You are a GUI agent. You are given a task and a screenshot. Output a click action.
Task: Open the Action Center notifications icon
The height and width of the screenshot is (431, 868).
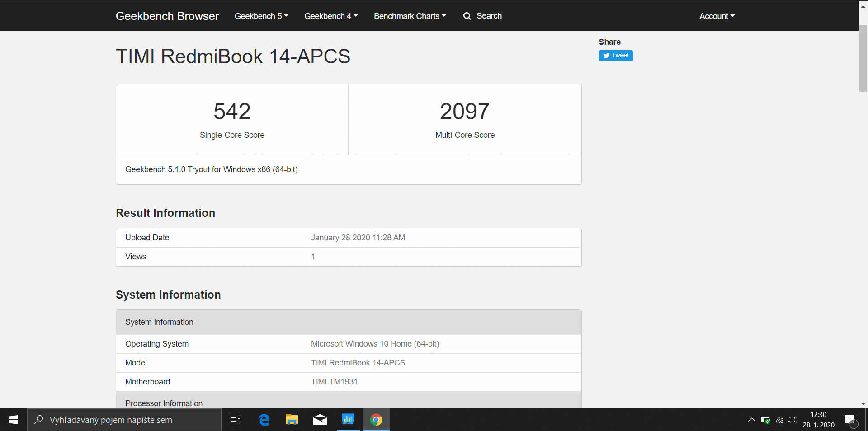[850, 420]
